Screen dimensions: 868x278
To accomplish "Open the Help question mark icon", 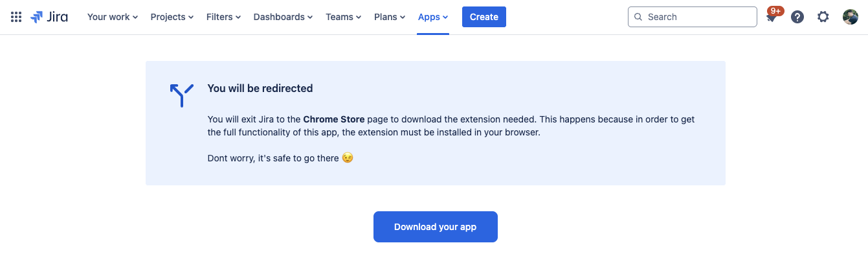I will pos(797,17).
